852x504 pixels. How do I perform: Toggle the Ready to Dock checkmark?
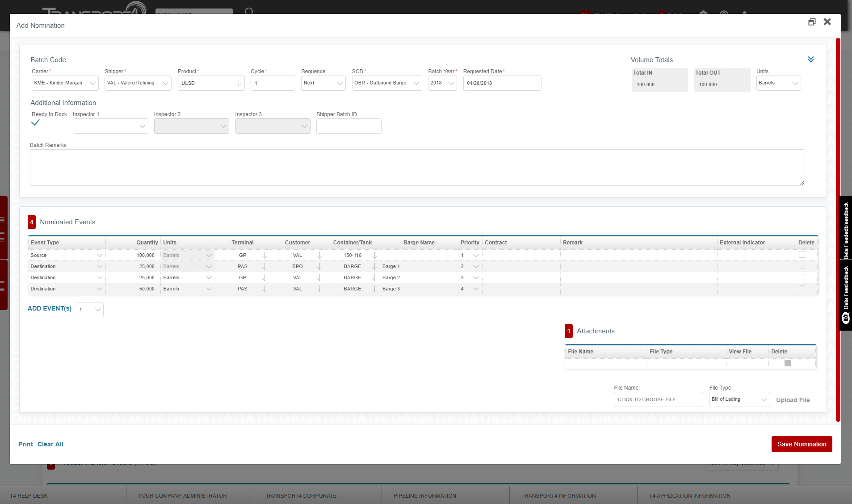click(x=36, y=123)
